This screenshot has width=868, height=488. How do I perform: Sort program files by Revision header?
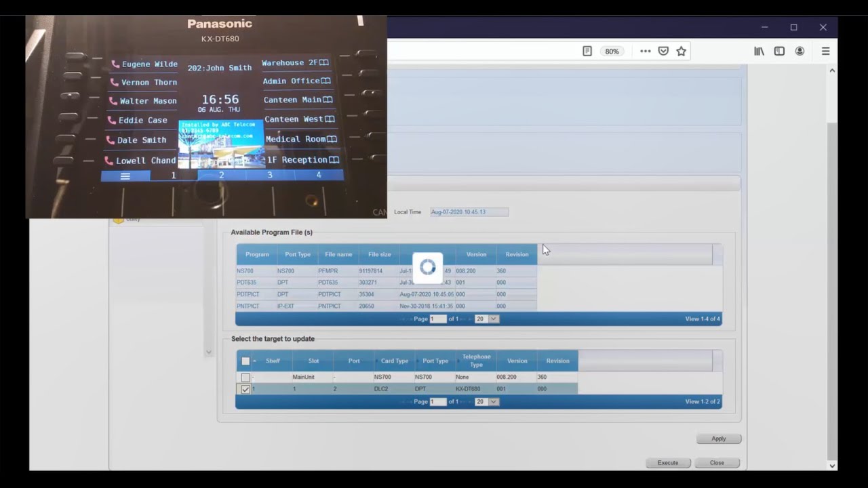517,254
